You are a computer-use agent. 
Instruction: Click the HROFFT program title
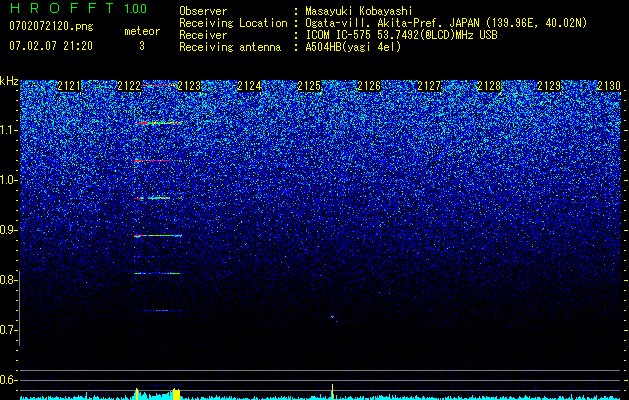[62, 8]
